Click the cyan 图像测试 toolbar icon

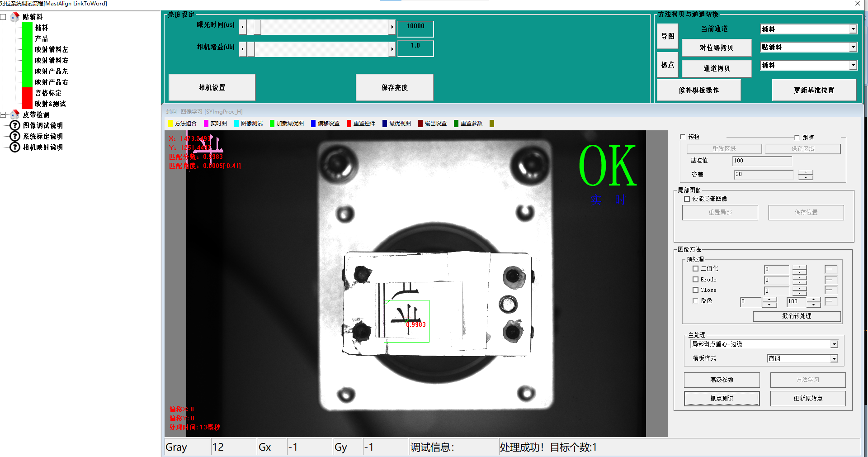coord(236,124)
